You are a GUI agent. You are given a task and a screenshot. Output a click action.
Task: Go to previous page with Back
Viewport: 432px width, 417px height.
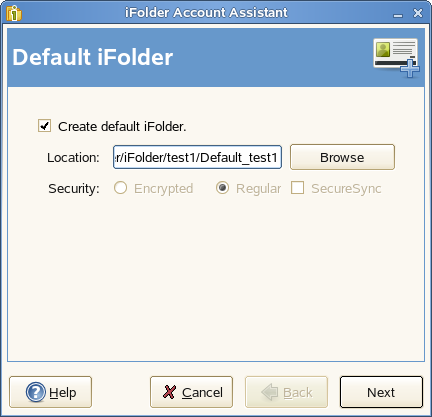[x=286, y=392]
